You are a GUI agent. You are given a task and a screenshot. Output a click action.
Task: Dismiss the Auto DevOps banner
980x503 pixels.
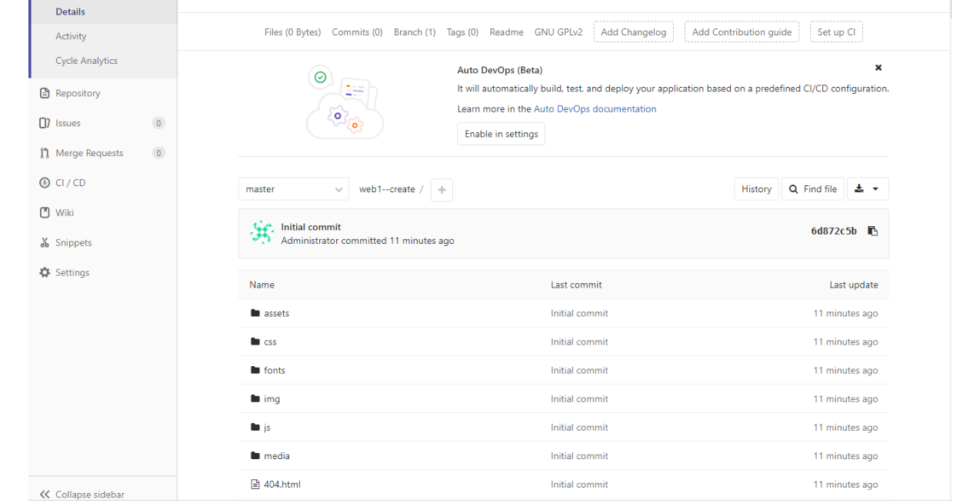(x=878, y=68)
